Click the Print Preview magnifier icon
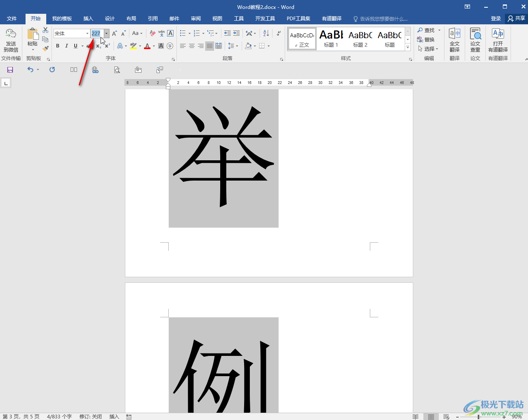This screenshot has width=528, height=420. [117, 70]
